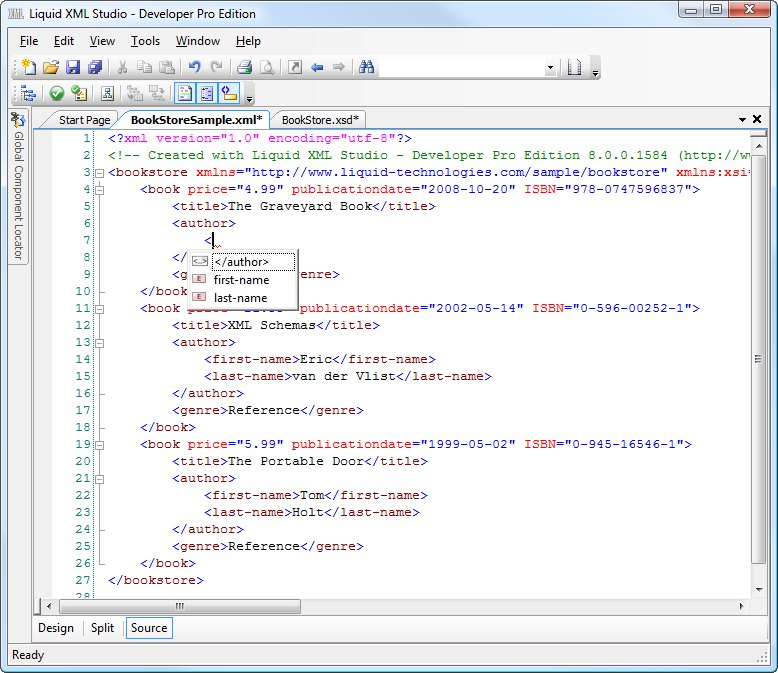Image resolution: width=778 pixels, height=673 pixels.
Task: Choose last-name from autocomplete list
Action: click(243, 298)
